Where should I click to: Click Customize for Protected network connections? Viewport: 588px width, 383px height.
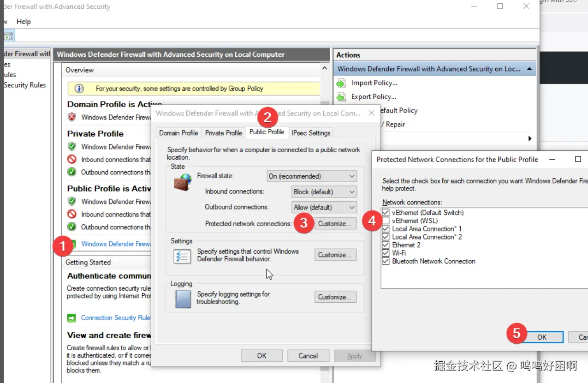[335, 224]
